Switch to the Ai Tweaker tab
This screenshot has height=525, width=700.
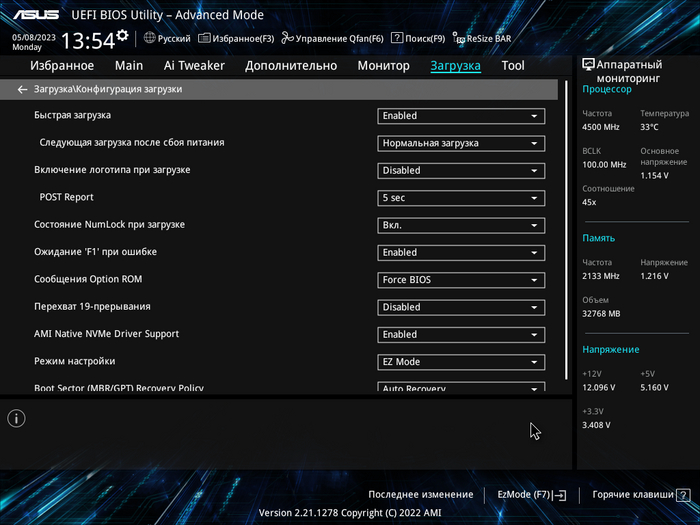194,66
